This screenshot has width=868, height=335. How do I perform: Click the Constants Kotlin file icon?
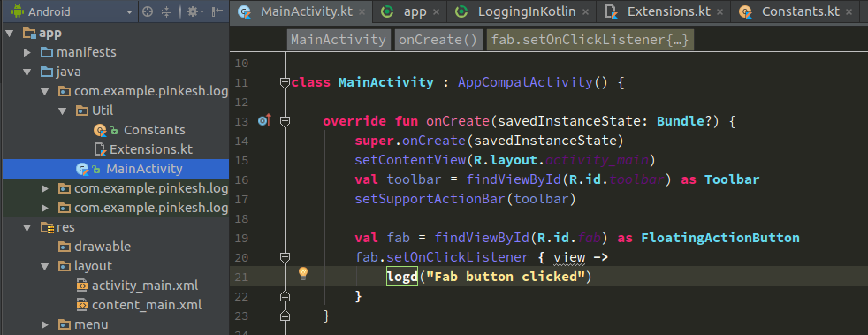pos(101,130)
